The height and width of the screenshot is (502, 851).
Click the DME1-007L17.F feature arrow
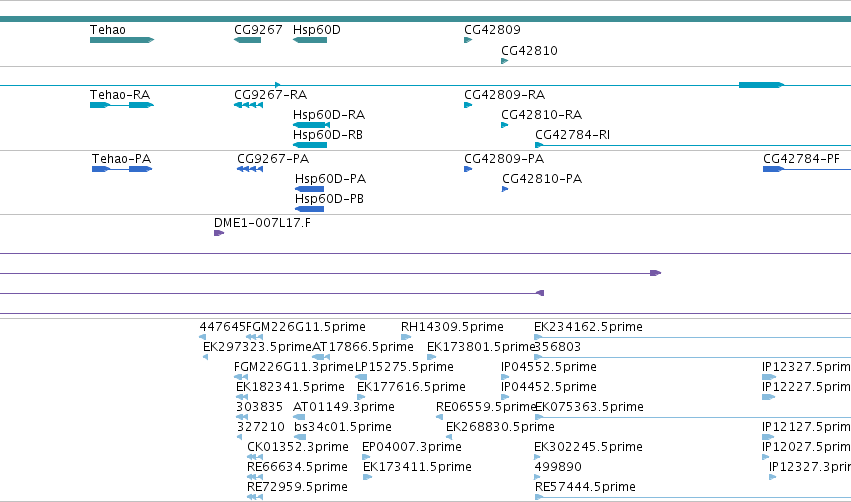(x=219, y=233)
